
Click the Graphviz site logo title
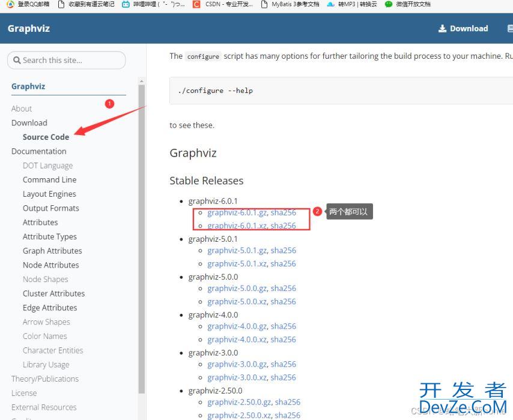pos(29,28)
